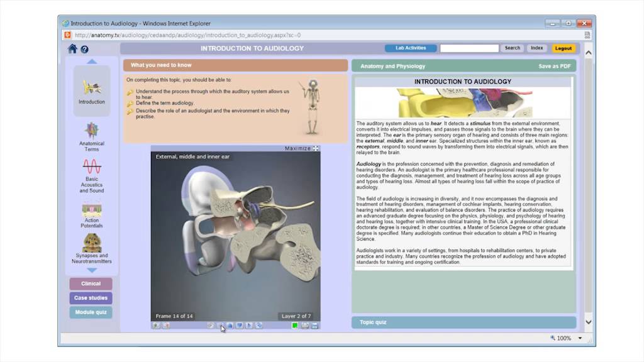Click 'Define the term audiology' objective

165,103
